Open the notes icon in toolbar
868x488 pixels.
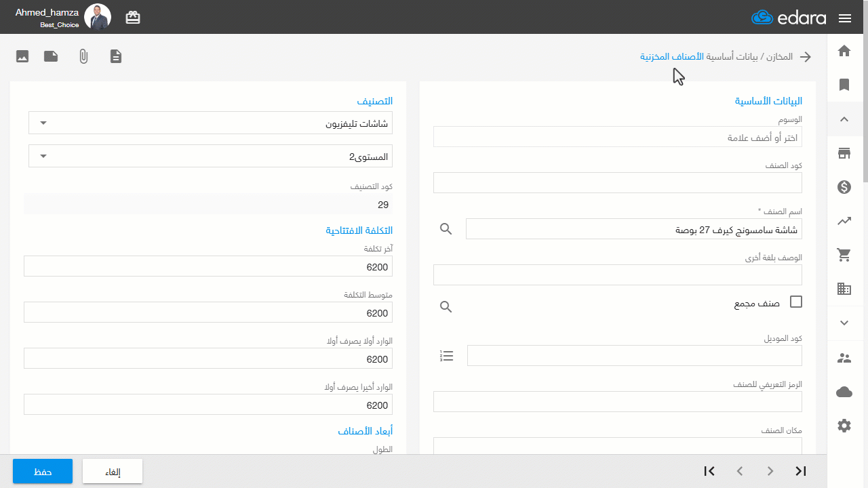(51, 56)
